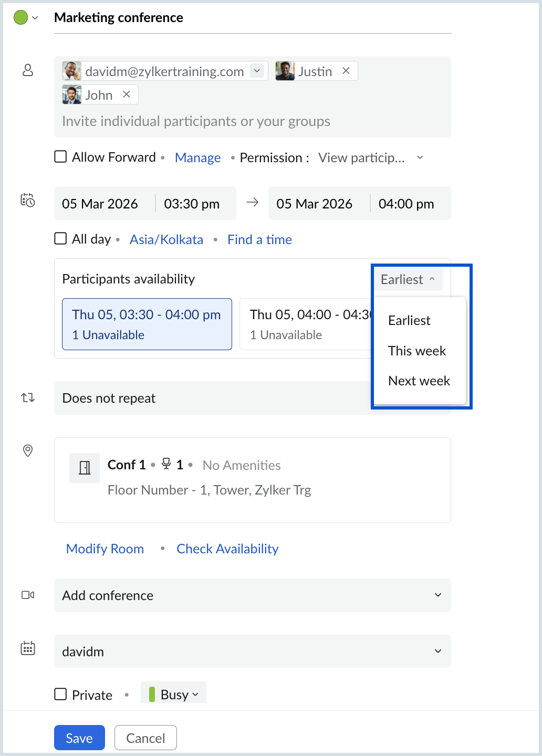The image size is (542, 756).
Task: Expand the davidm email address chevron
Action: (257, 70)
